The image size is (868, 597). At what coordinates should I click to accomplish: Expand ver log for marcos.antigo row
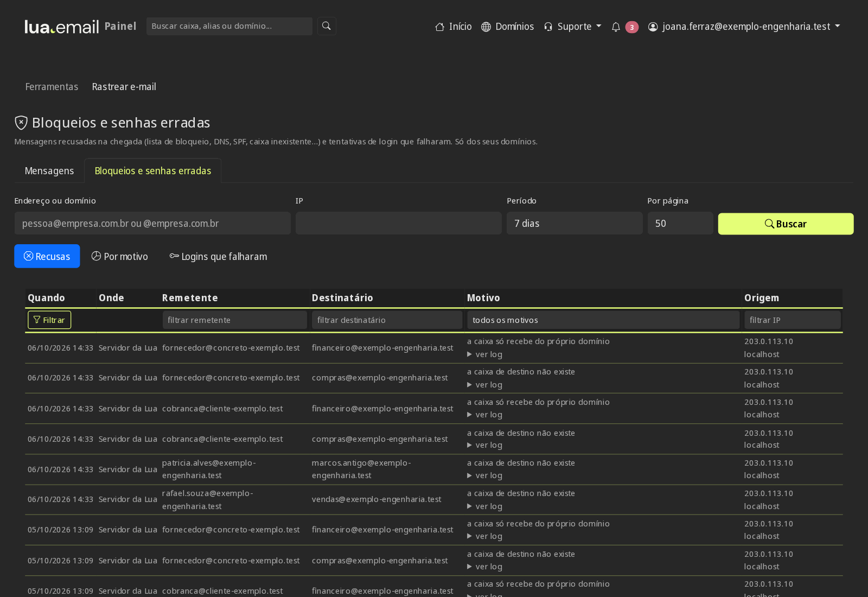[x=485, y=475]
